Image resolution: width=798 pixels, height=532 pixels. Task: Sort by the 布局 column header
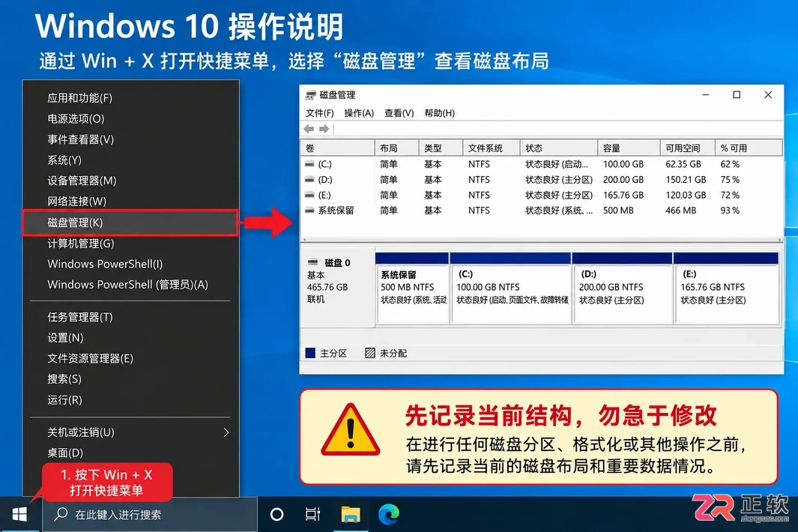(397, 148)
